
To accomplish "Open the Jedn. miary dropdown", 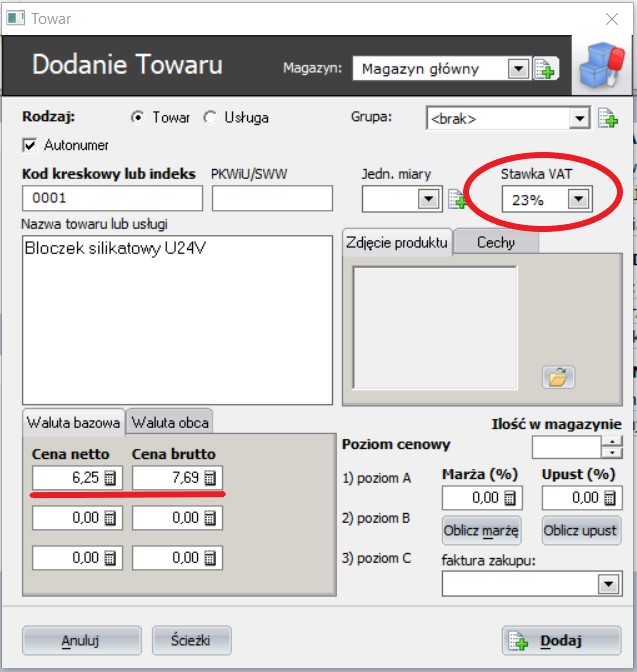I will click(x=428, y=199).
